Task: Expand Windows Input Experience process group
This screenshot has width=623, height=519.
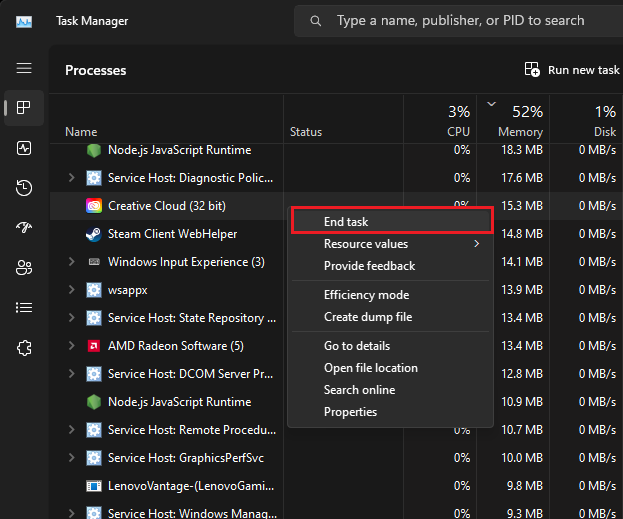Action: click(71, 262)
